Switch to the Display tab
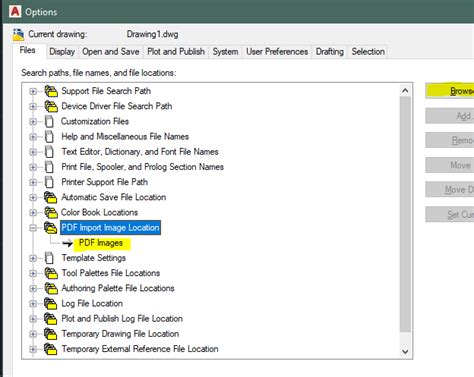 pyautogui.click(x=62, y=52)
